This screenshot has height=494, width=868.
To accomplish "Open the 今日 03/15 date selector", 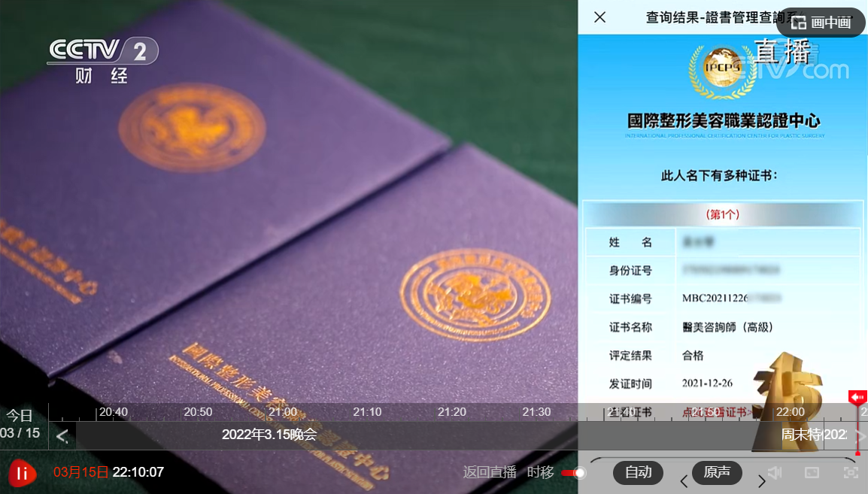I will point(20,424).
